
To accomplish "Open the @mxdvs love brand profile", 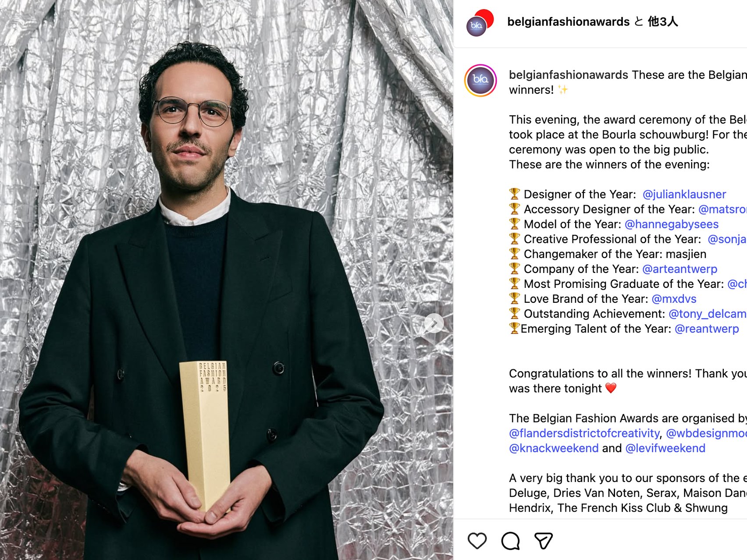I will (x=674, y=298).
